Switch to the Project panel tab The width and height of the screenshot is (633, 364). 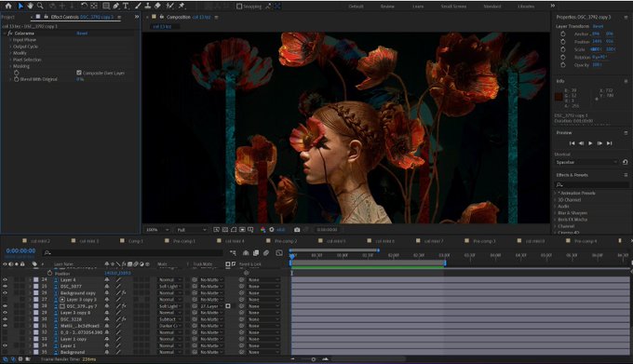point(8,17)
